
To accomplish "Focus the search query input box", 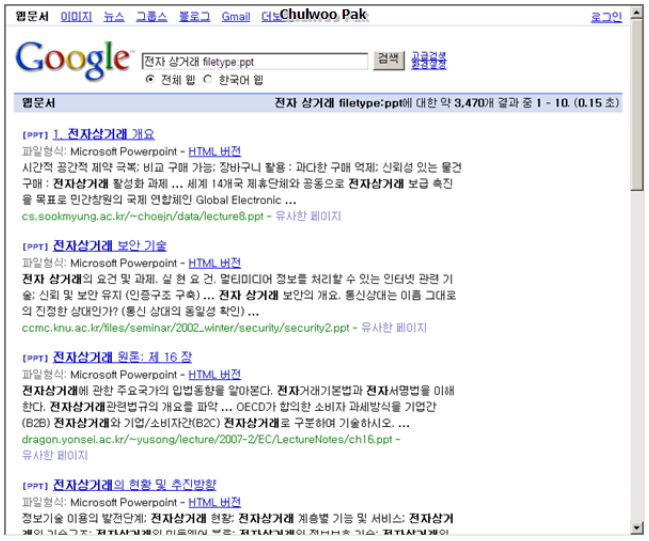I will pyautogui.click(x=255, y=62).
